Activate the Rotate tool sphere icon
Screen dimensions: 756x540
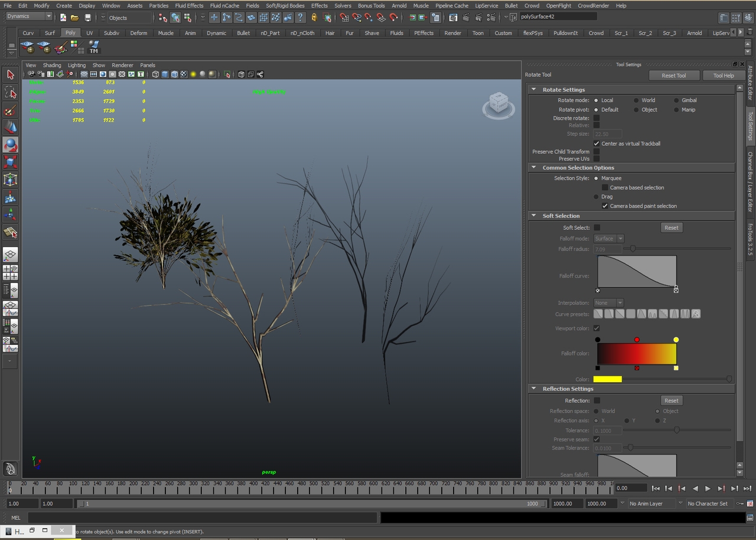click(10, 145)
